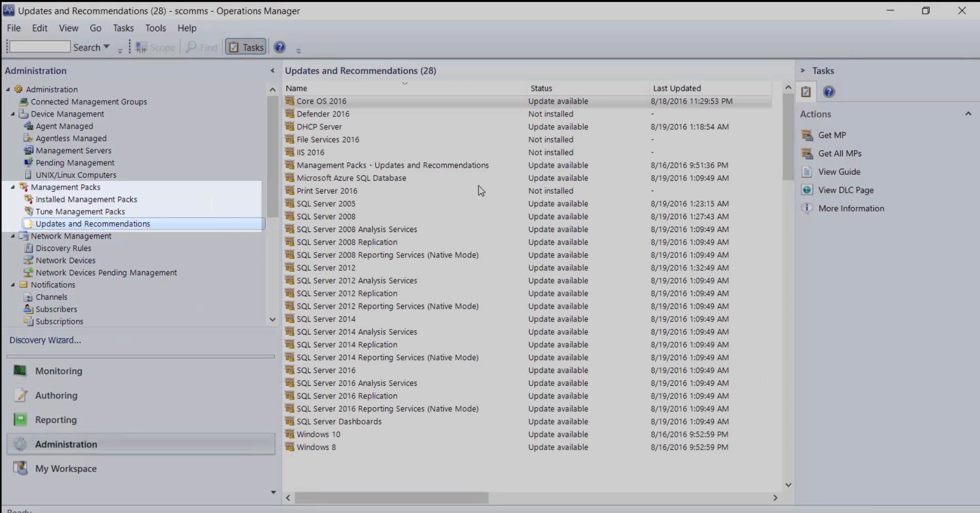Open the Go menu

tap(95, 28)
